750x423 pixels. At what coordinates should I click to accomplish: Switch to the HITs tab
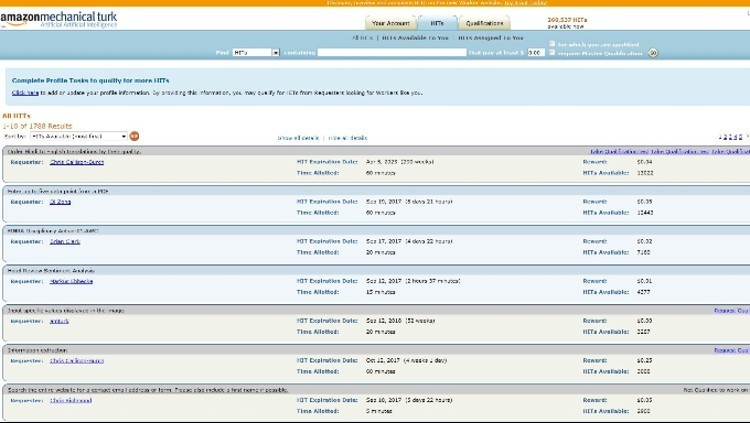(437, 23)
